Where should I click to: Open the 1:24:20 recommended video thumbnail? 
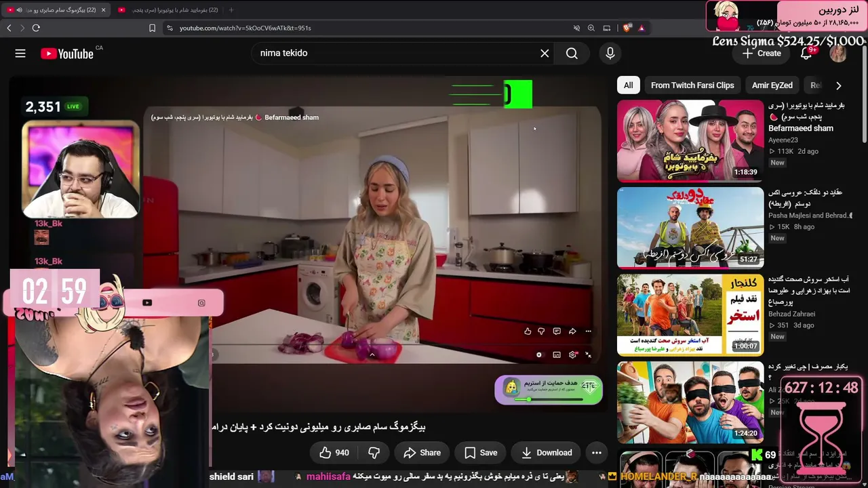coord(690,402)
